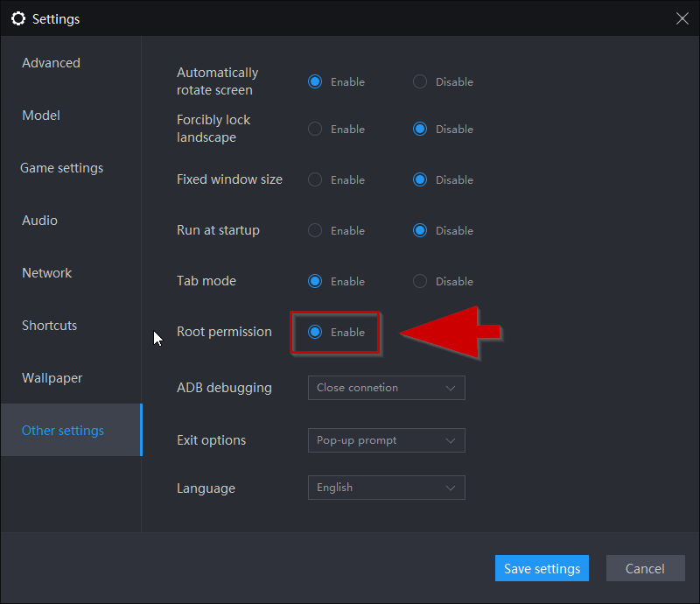
Task: Open the Shortcuts tab
Action: (50, 326)
